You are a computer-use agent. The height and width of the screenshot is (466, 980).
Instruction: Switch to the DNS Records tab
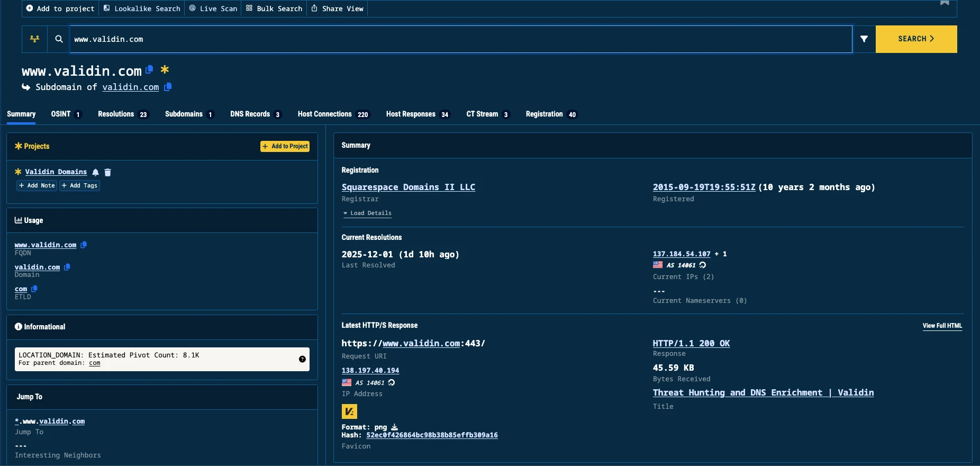[x=256, y=114]
